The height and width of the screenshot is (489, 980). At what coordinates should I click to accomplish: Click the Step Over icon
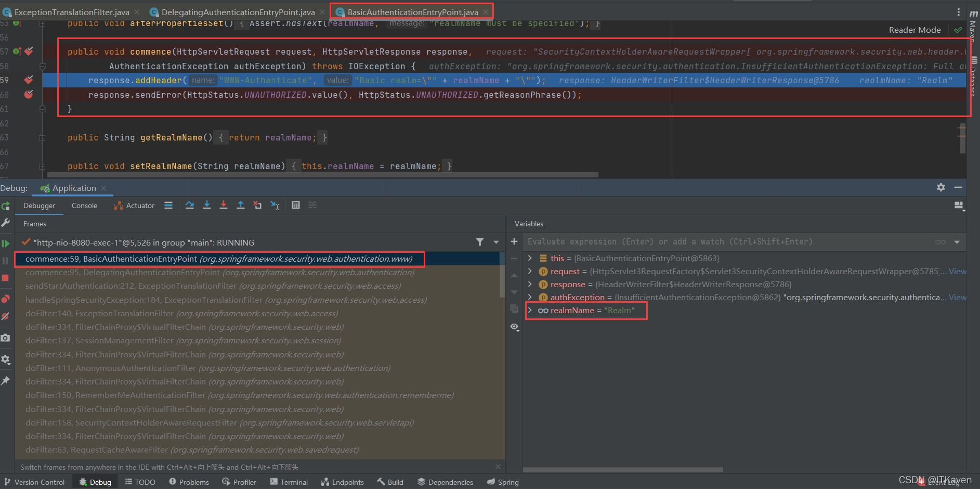[189, 205]
